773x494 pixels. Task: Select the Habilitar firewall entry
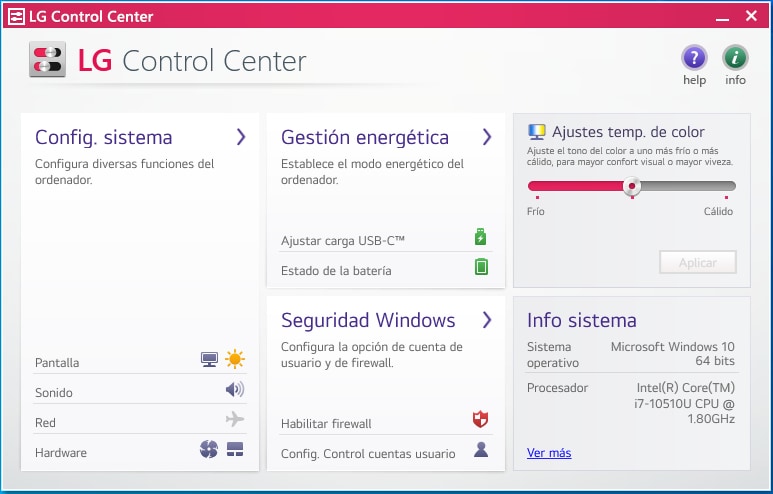(x=326, y=424)
